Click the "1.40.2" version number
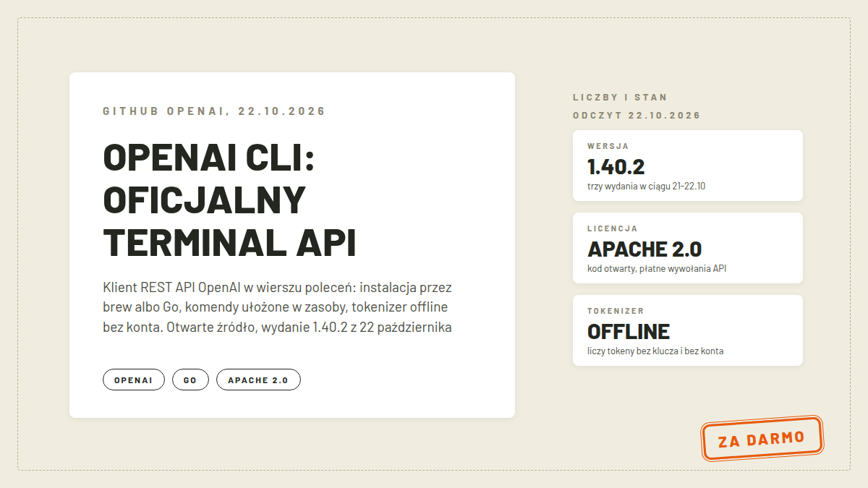 tap(616, 167)
